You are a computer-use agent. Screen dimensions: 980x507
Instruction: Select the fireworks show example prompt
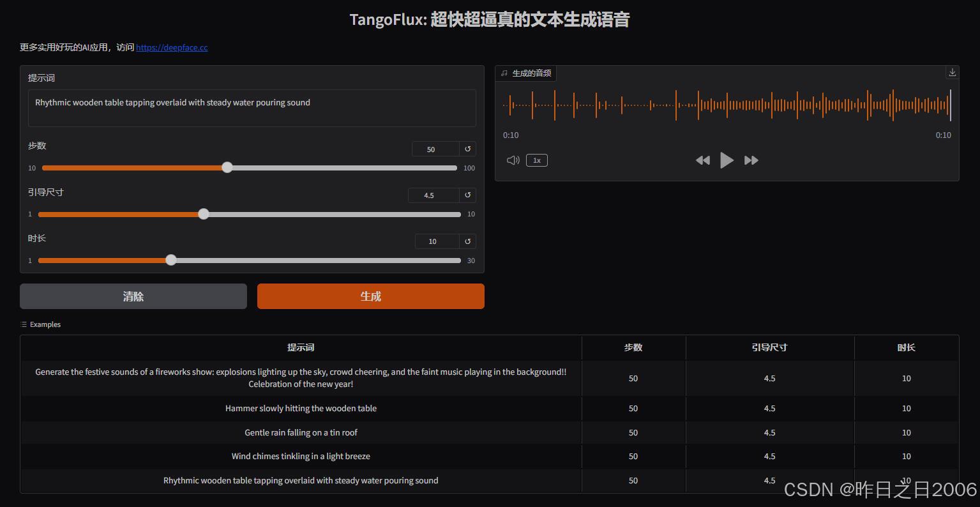point(301,378)
